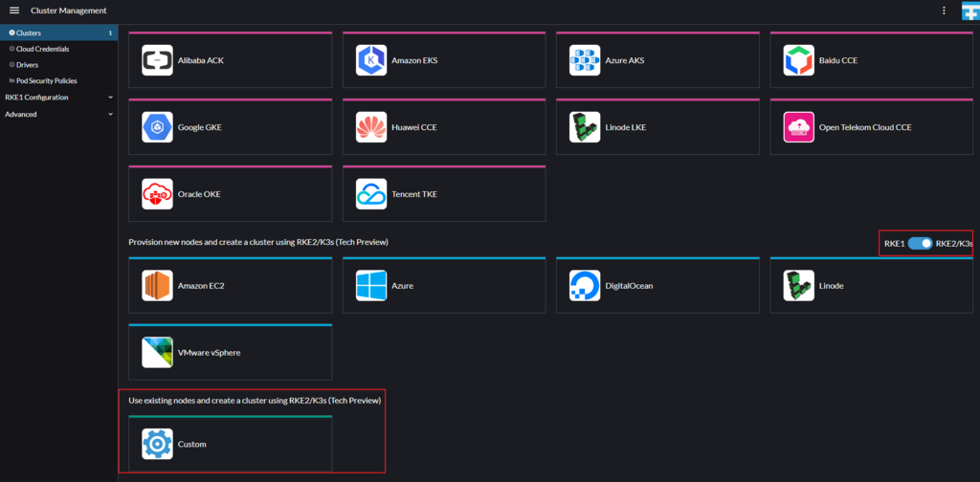Click the Cluster Management header title
This screenshot has height=482, width=980.
point(69,11)
